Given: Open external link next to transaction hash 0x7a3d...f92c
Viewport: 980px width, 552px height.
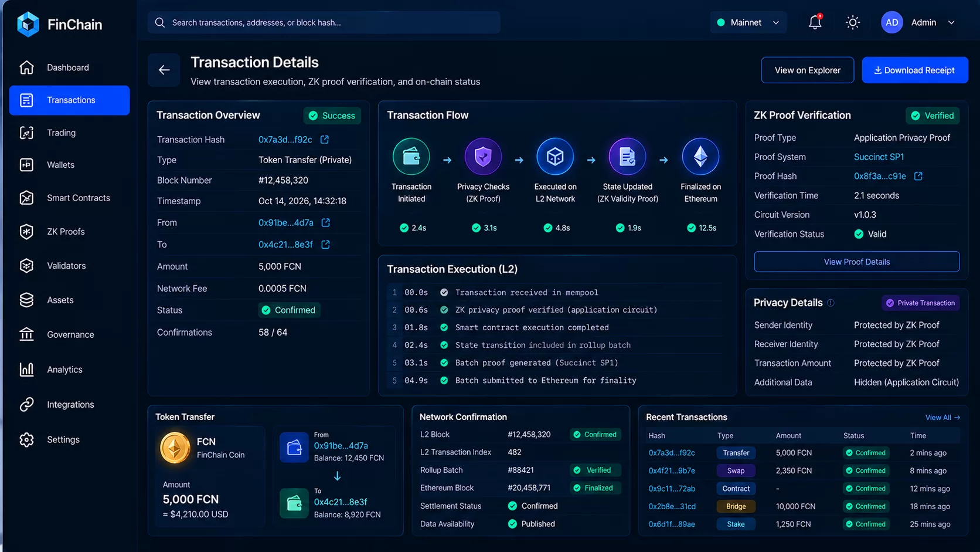Looking at the screenshot, I should point(325,140).
